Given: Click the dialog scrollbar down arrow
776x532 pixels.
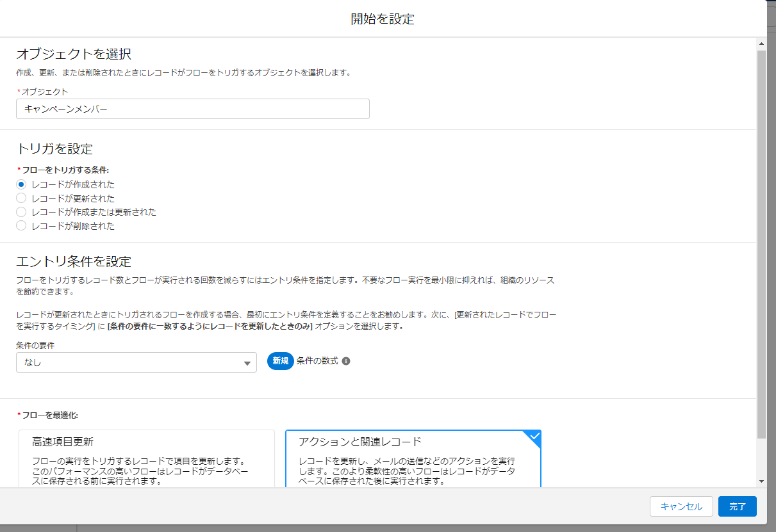Looking at the screenshot, I should (761, 477).
